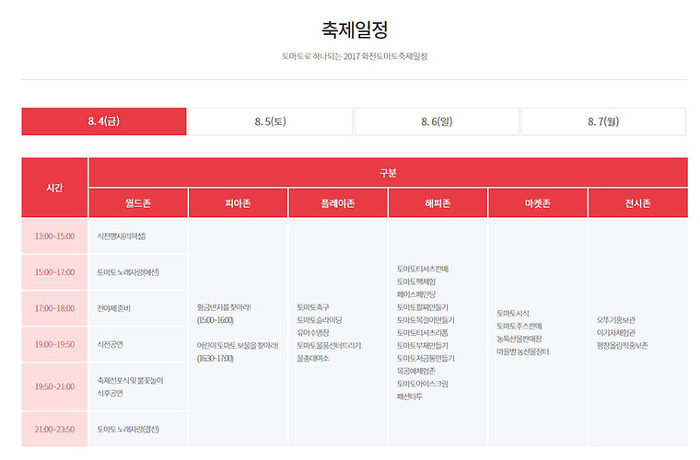Click the 축제선포식 및 불꽃놀이 entry
Image resolution: width=700 pixels, height=460 pixels.
[x=130, y=381]
